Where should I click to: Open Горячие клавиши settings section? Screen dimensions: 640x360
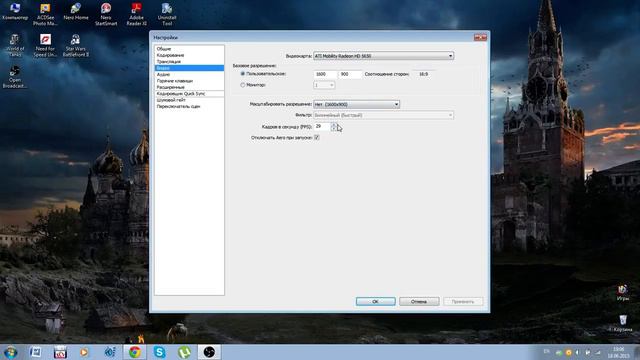[x=189, y=81]
